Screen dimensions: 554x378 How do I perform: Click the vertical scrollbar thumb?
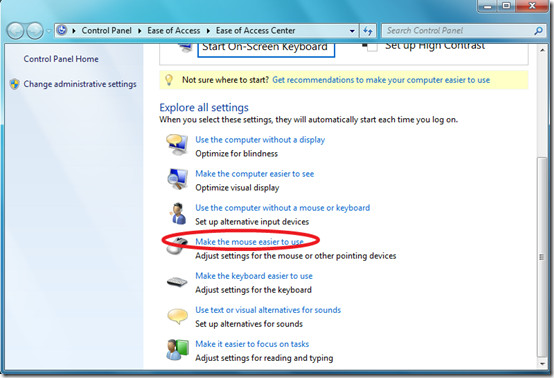tap(542, 257)
